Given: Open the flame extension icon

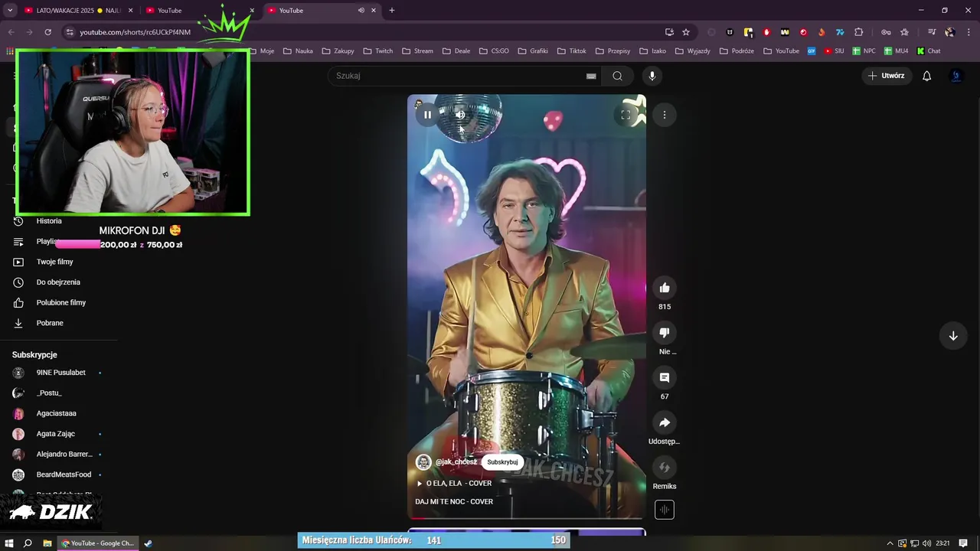Looking at the screenshot, I should click(x=822, y=32).
